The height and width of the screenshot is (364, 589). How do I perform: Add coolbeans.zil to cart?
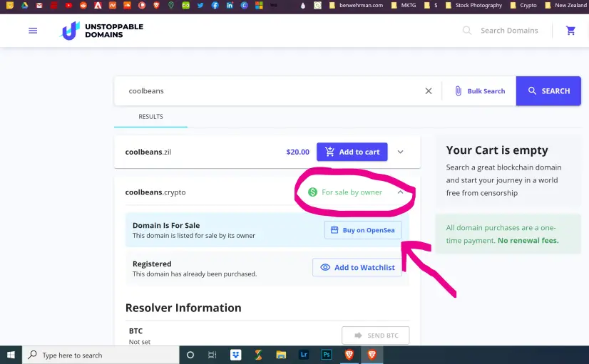tap(352, 152)
